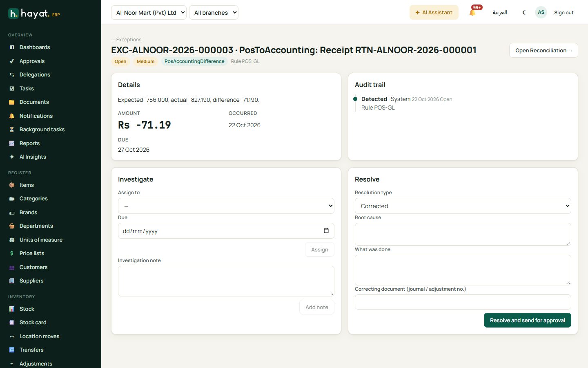Screen dimensions: 588x368
Task: Click the Delegations arrows icon
Action: pos(12,75)
